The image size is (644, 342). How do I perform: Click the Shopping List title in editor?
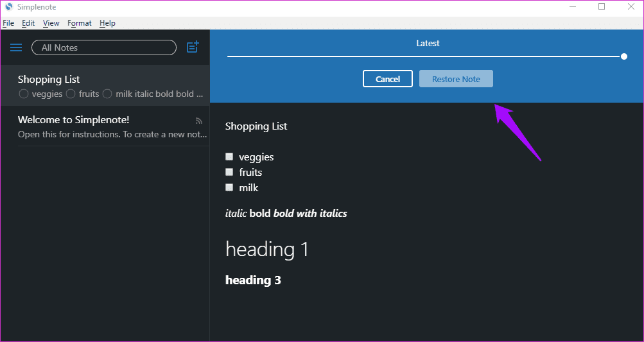[256, 126]
